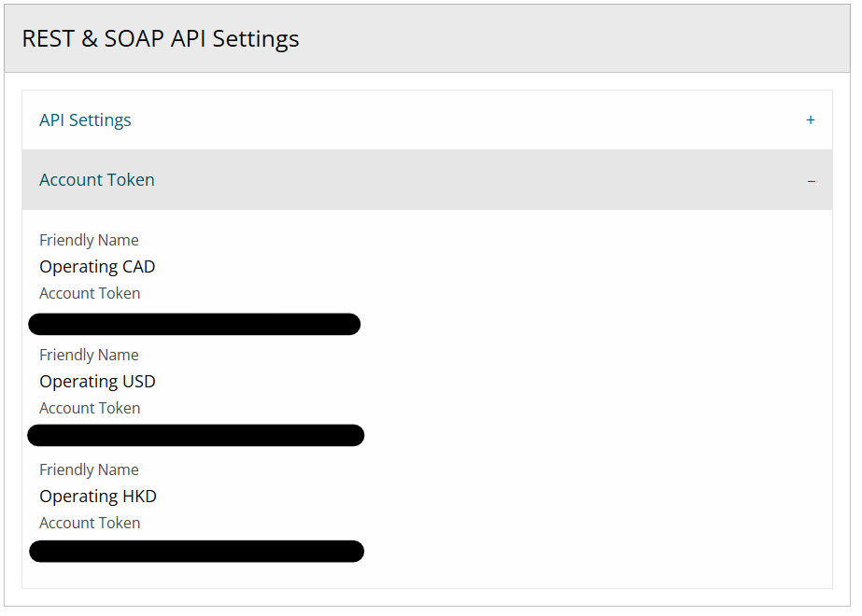Click the Friendly Name label above Operating HKD
This screenshot has width=862, height=616.
(x=89, y=470)
